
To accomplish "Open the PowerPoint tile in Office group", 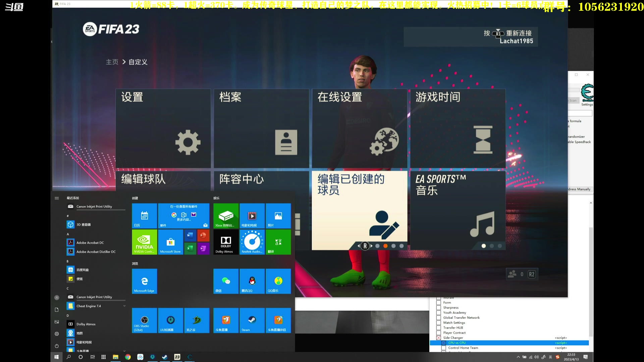I will (203, 235).
